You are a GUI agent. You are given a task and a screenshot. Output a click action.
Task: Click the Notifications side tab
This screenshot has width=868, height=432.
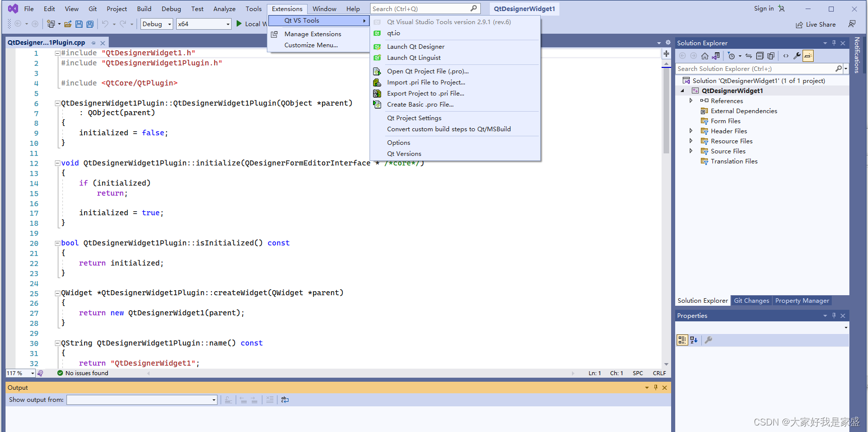(857, 55)
